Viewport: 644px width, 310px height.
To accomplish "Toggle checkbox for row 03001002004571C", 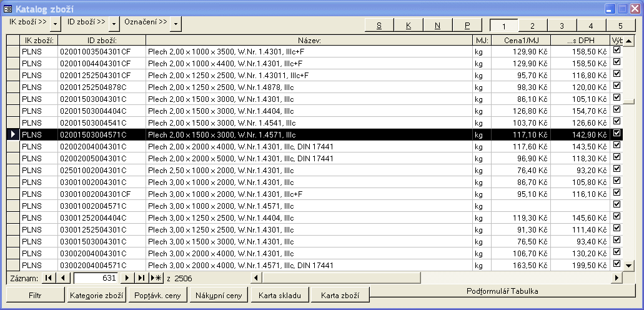I will tap(617, 204).
